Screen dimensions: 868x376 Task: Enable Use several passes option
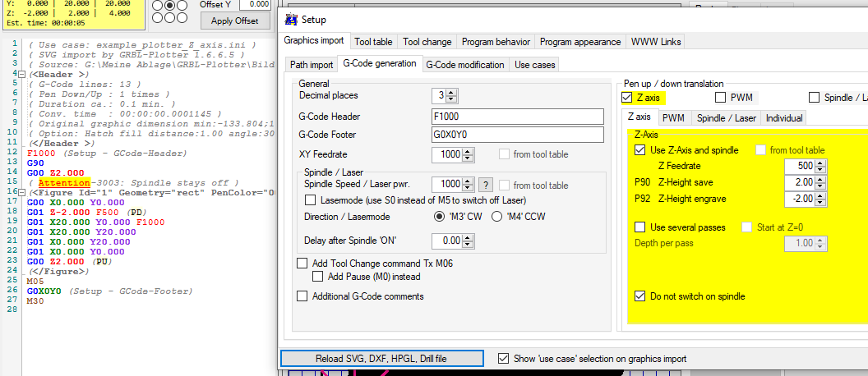click(x=640, y=227)
